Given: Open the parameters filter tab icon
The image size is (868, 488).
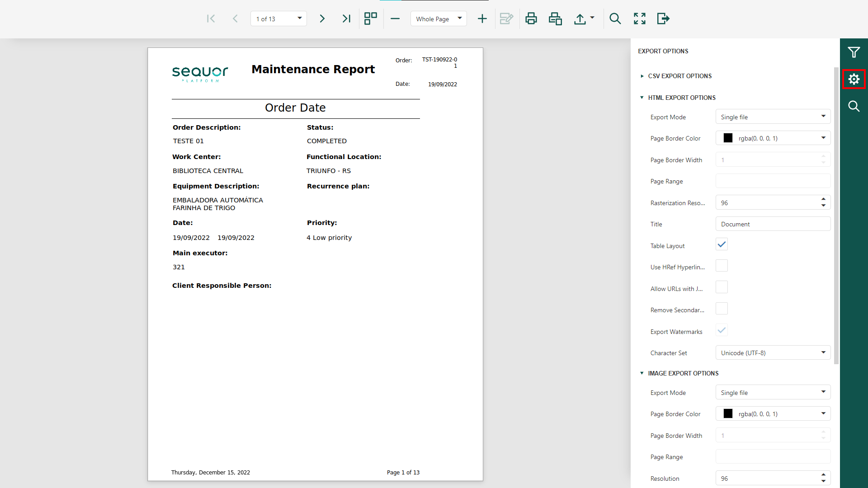Looking at the screenshot, I should click(854, 52).
